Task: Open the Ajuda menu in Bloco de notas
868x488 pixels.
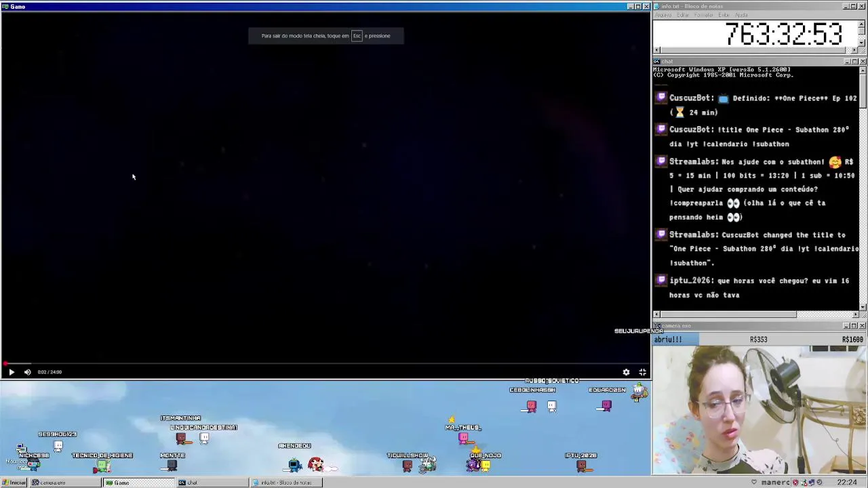Action: 741,15
